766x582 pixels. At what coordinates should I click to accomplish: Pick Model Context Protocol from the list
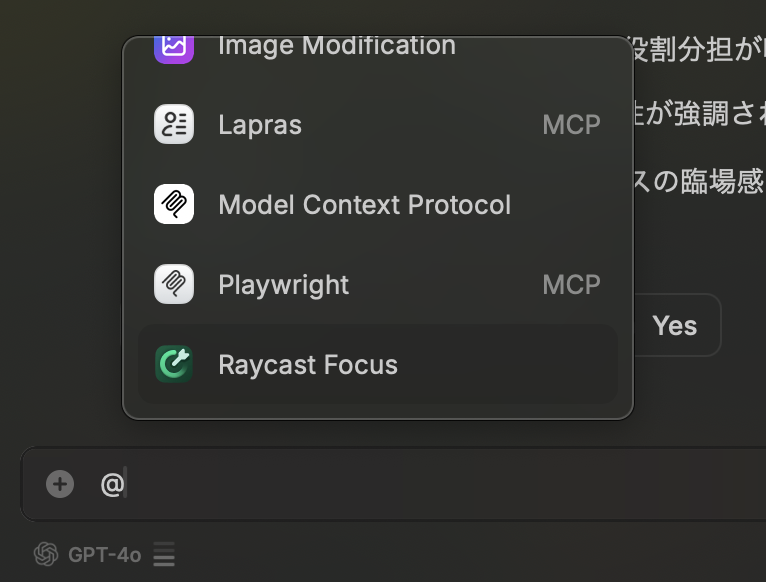tap(364, 204)
